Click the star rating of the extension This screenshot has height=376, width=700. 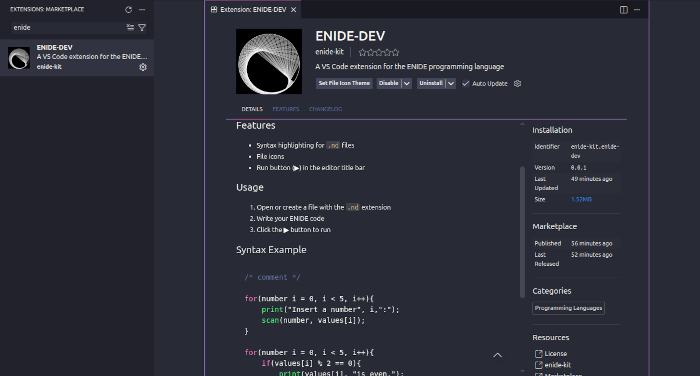click(x=379, y=52)
